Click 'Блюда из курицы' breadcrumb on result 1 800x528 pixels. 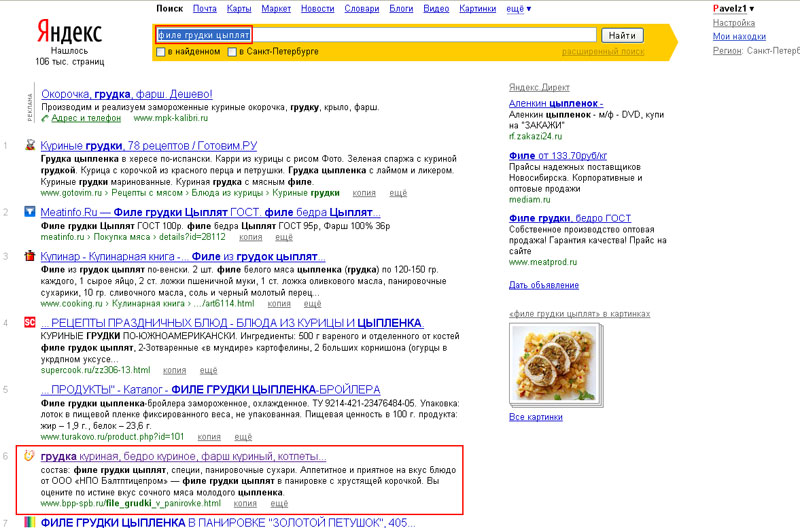point(227,193)
